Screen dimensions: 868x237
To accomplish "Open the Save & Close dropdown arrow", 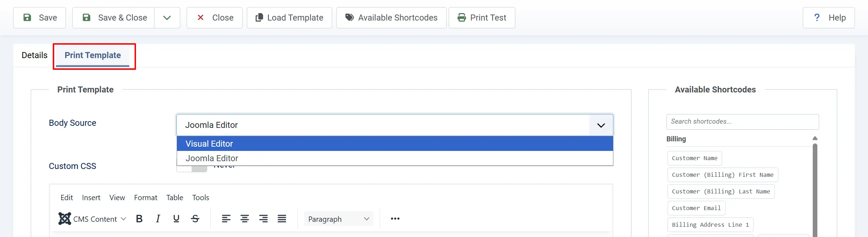I will click(167, 18).
